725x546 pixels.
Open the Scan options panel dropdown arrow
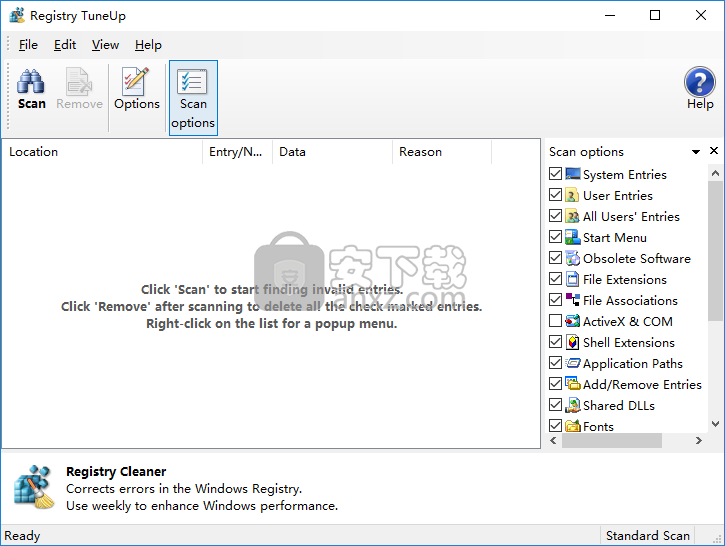[x=695, y=152]
